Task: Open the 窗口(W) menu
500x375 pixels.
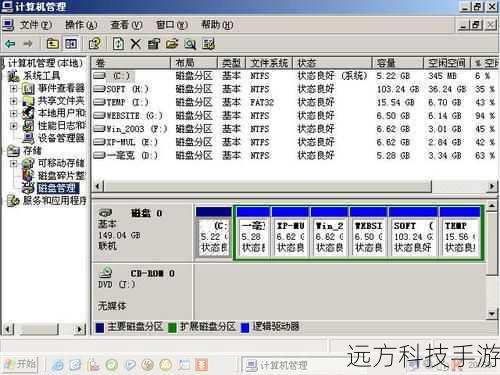Action: (172, 25)
